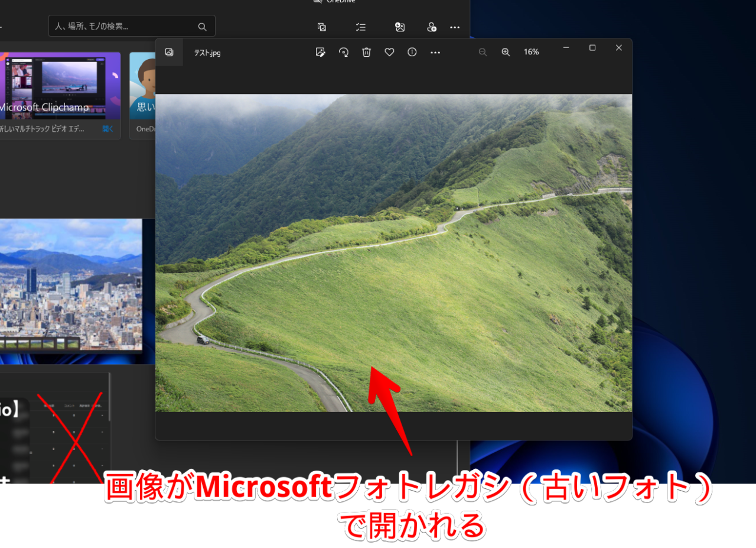Click the search magnifier in background Photos window
Viewport: 756px width, 548px height.
(x=202, y=27)
